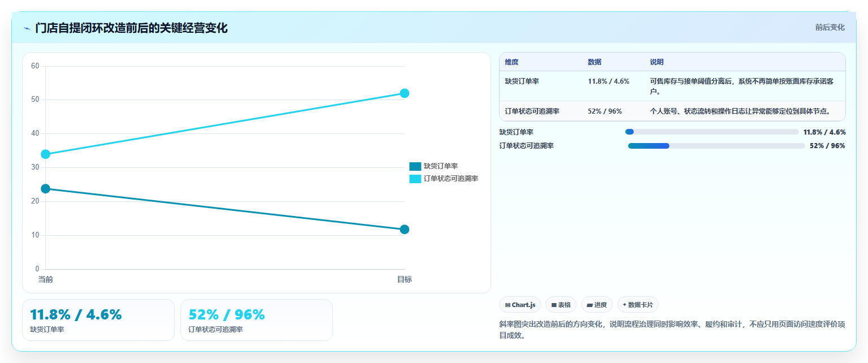Screen dimensions: 868x363
Task: Toggle 订单状态可追溯率 legend color swatch
Action: coord(415,179)
